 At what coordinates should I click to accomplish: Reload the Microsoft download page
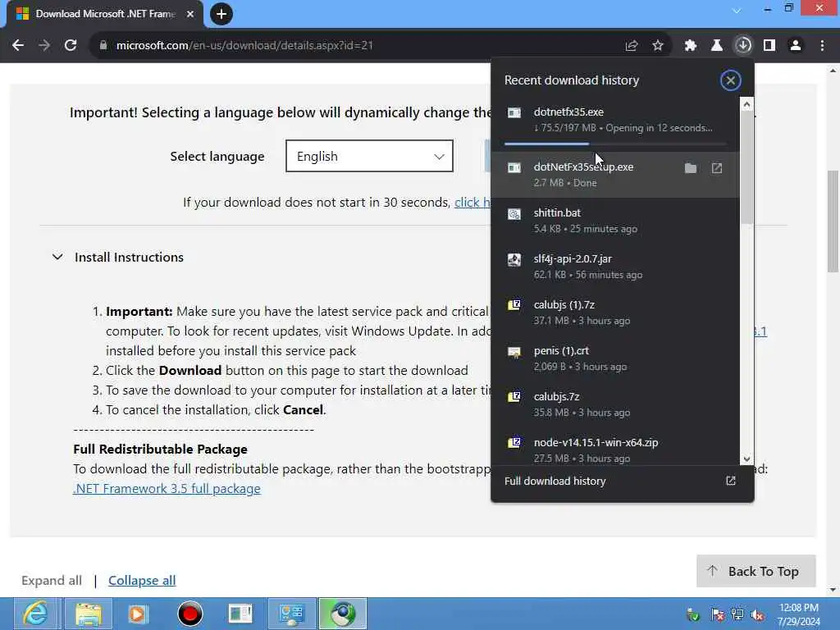tap(71, 46)
